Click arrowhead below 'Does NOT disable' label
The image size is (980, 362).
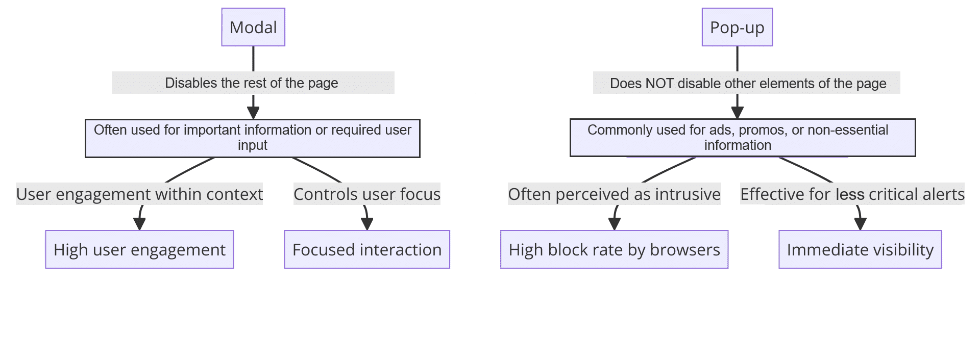737,113
